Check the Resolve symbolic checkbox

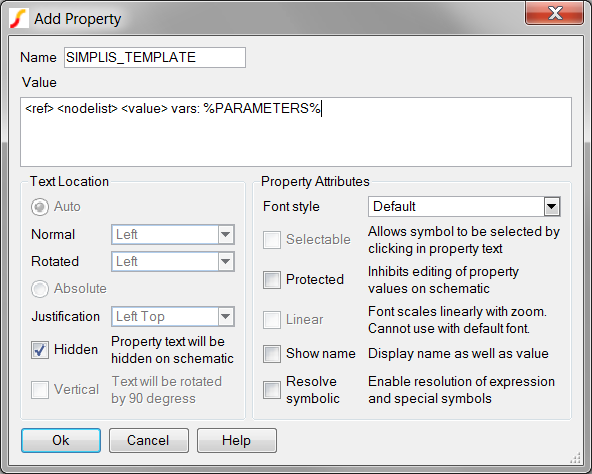click(272, 390)
